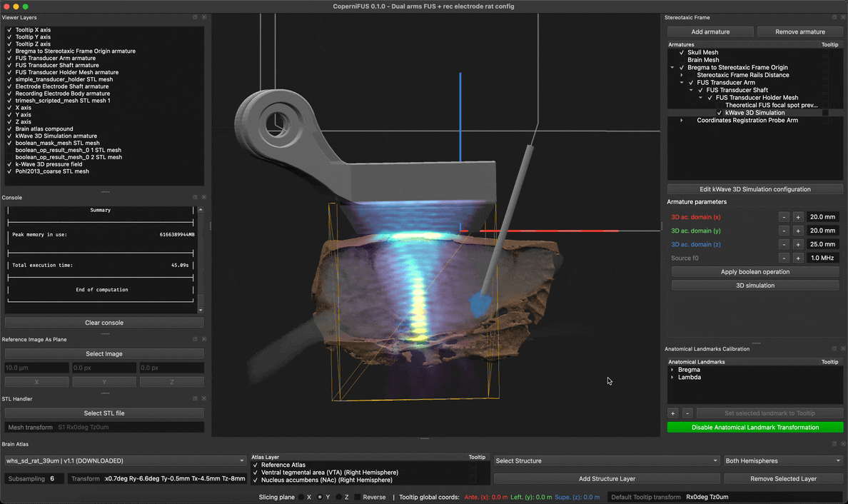Float the Reference Image As Plane panel
The image size is (848, 504).
(x=195, y=339)
